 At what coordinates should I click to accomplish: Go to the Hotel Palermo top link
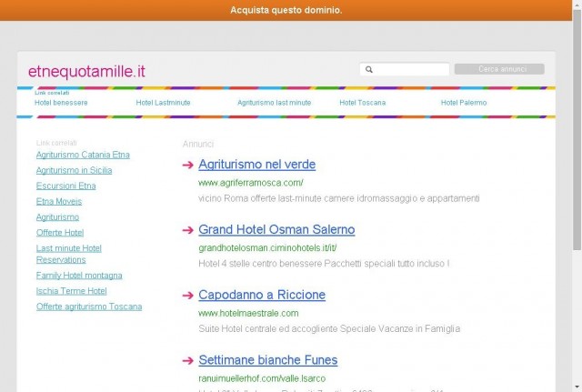(464, 103)
